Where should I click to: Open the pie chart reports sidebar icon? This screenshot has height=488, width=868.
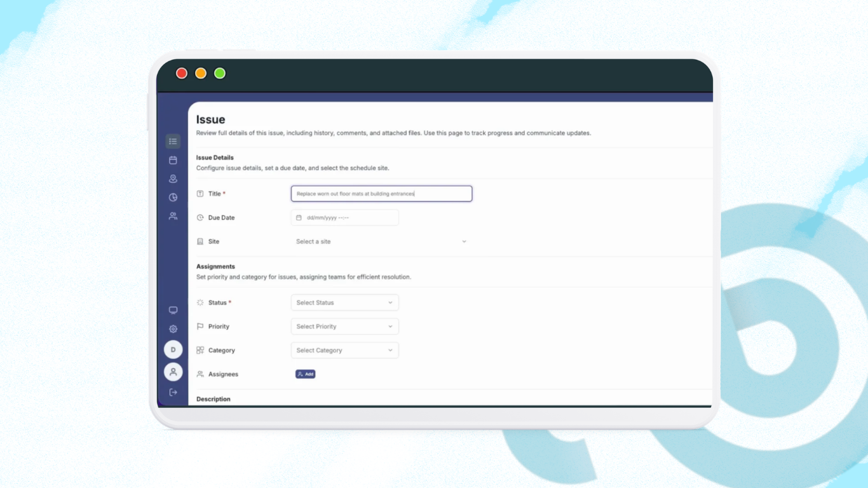tap(173, 198)
